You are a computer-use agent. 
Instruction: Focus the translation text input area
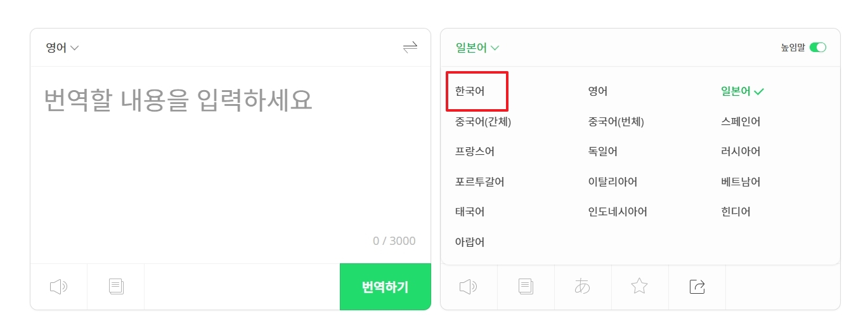[230, 164]
